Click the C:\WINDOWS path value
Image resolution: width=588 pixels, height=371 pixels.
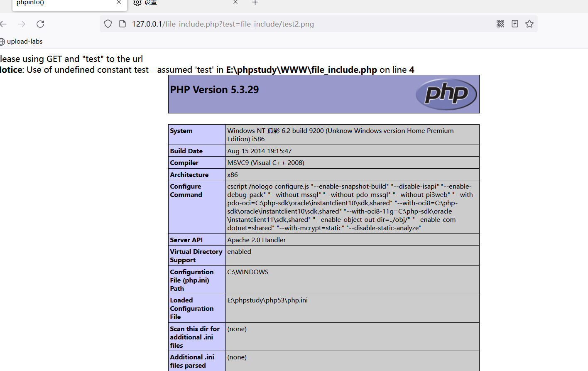coord(248,272)
